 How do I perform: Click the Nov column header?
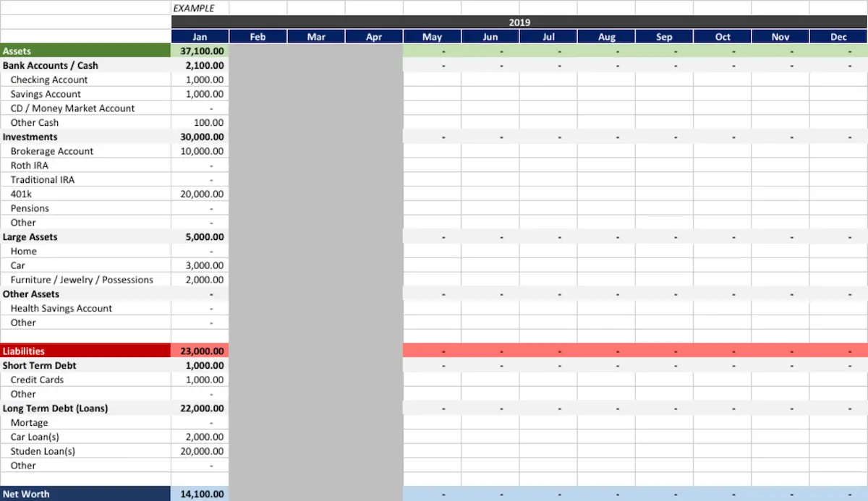[780, 37]
